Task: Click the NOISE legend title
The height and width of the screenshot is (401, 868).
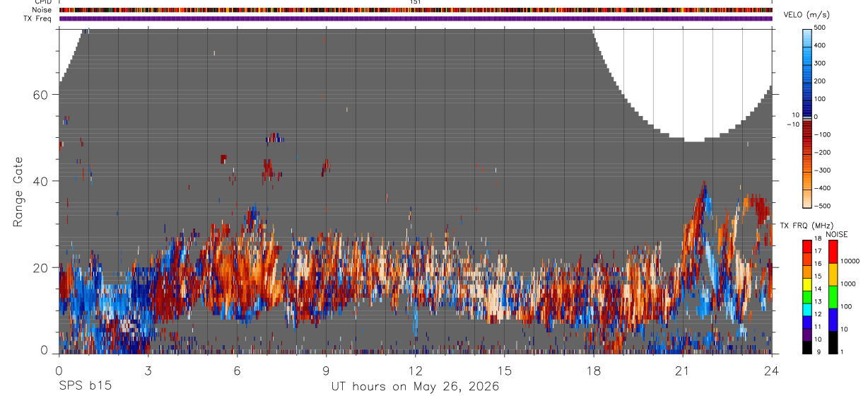Action: tap(837, 234)
